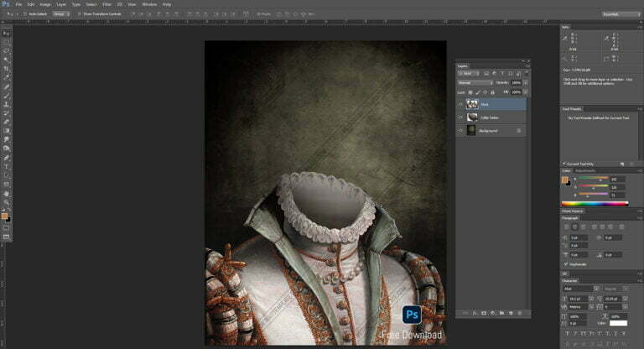The image size is (644, 349).
Task: Select the Move tool in the toolbox
Action: (x=7, y=32)
